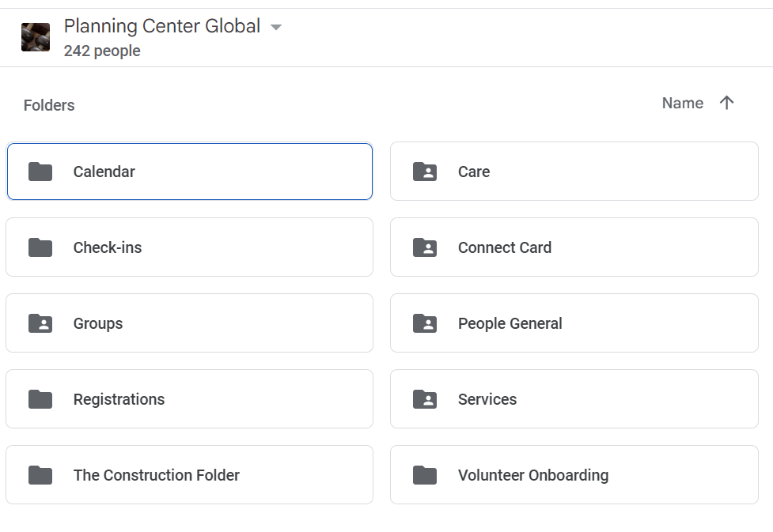Click the Services shared folder icon

[x=425, y=399]
